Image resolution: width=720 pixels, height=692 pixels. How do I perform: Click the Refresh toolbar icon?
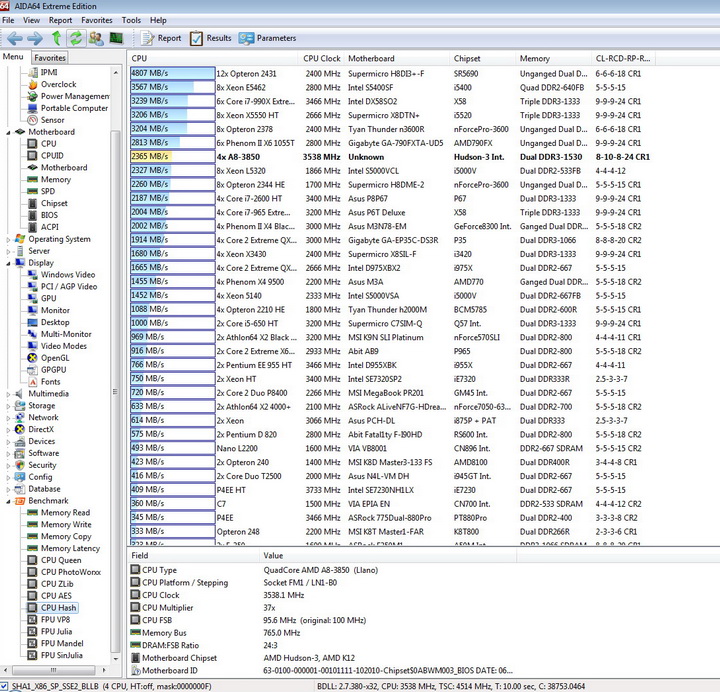click(76, 38)
